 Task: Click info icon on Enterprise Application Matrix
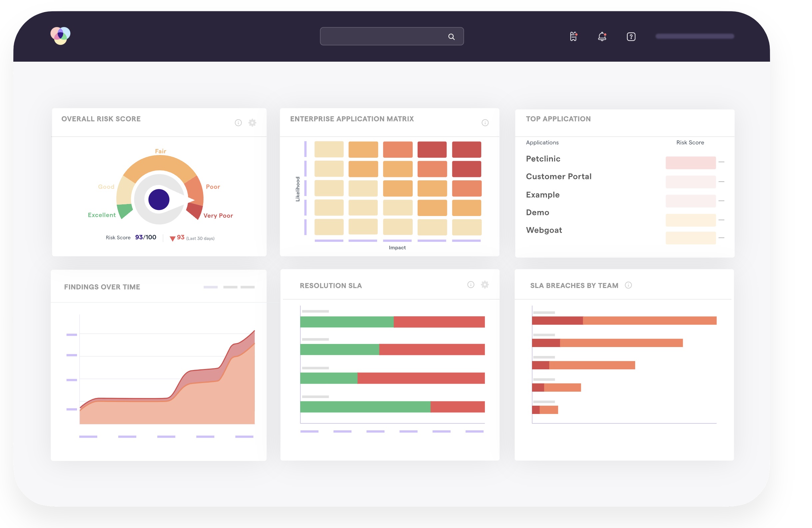(485, 123)
